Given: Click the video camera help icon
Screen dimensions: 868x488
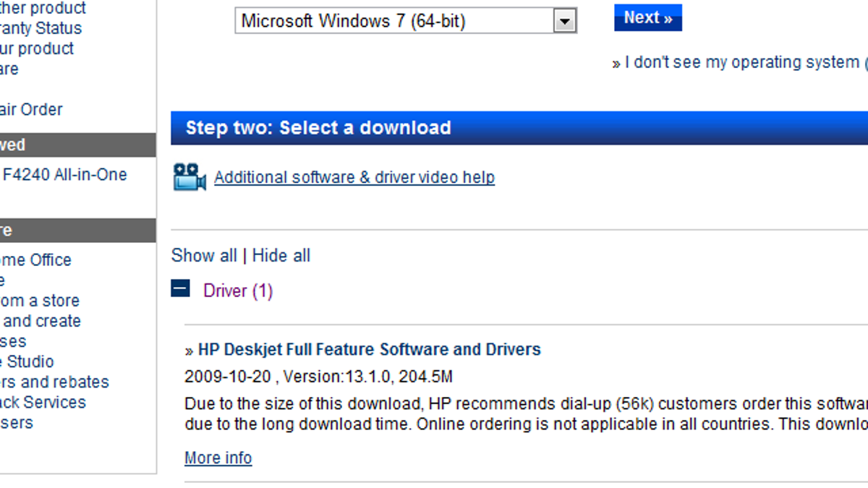Looking at the screenshot, I should (x=190, y=177).
